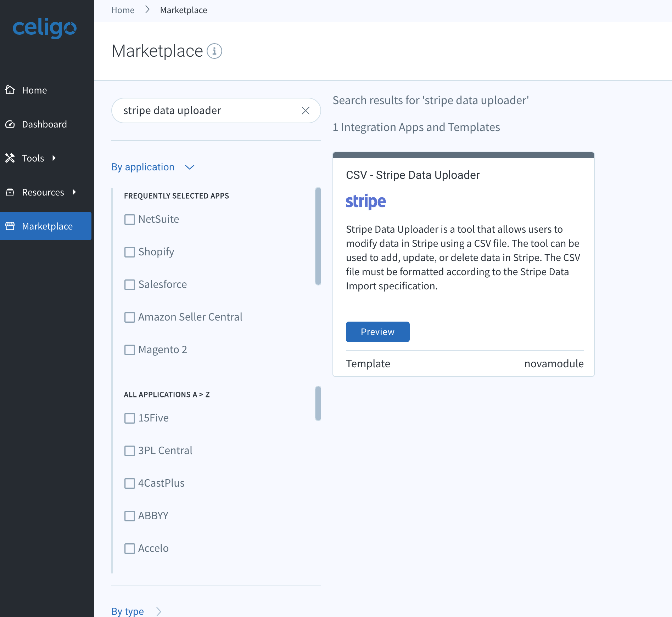Click the Home house icon in sidebar
Viewport: 672px width, 617px height.
click(x=10, y=90)
